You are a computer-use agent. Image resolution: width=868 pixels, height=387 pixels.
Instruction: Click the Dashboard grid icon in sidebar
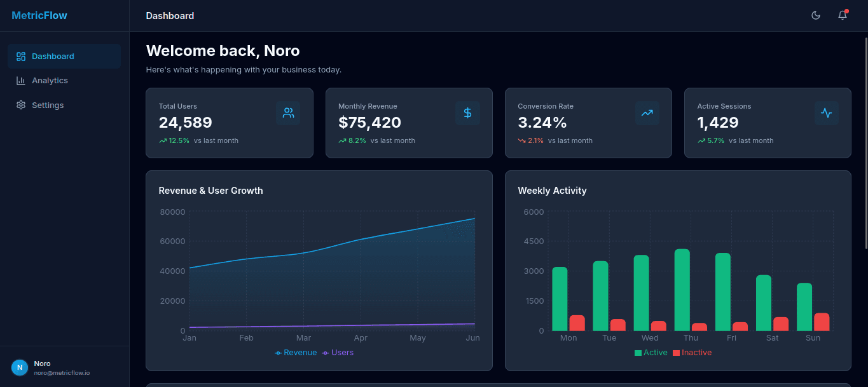(21, 57)
